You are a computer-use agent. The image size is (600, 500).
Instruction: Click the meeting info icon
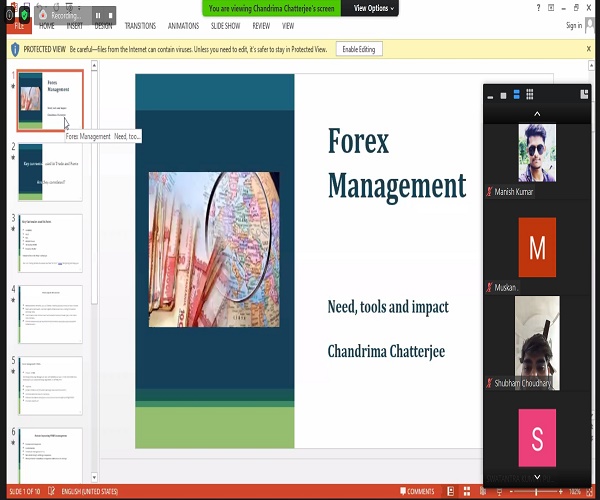10,15
